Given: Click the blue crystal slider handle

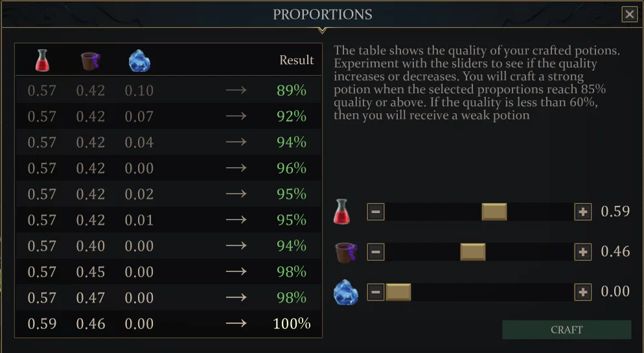Looking at the screenshot, I should pos(398,292).
